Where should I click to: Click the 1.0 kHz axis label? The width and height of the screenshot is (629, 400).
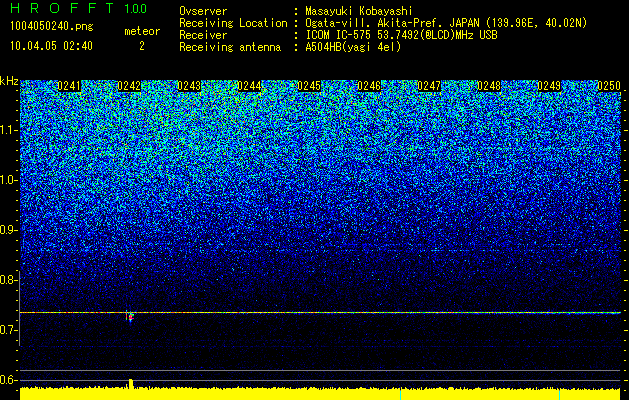point(8,180)
